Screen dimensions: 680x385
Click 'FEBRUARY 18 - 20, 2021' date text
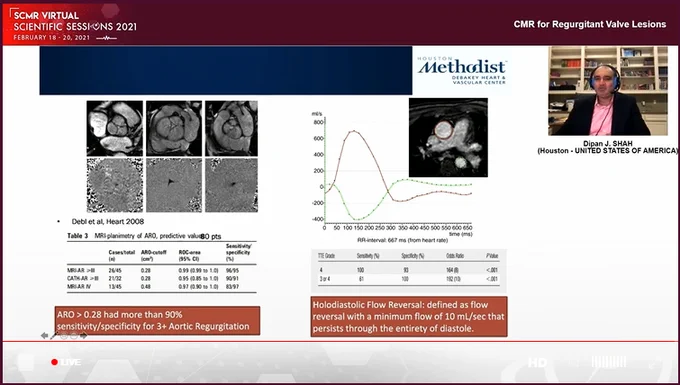click(52, 38)
